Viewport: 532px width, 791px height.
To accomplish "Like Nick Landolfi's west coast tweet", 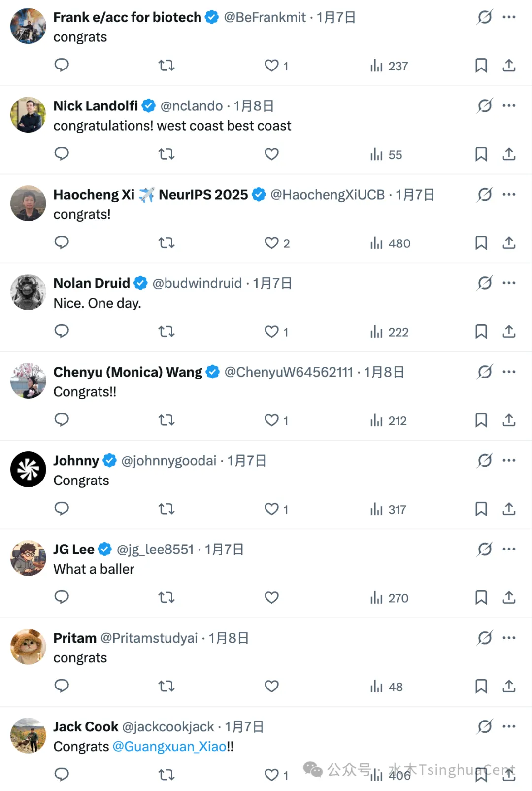I will [x=271, y=154].
